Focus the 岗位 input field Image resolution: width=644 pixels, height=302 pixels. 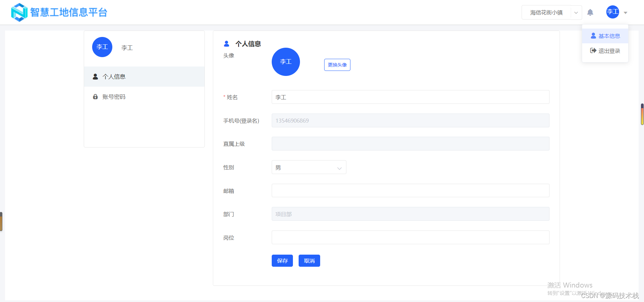[x=411, y=238]
